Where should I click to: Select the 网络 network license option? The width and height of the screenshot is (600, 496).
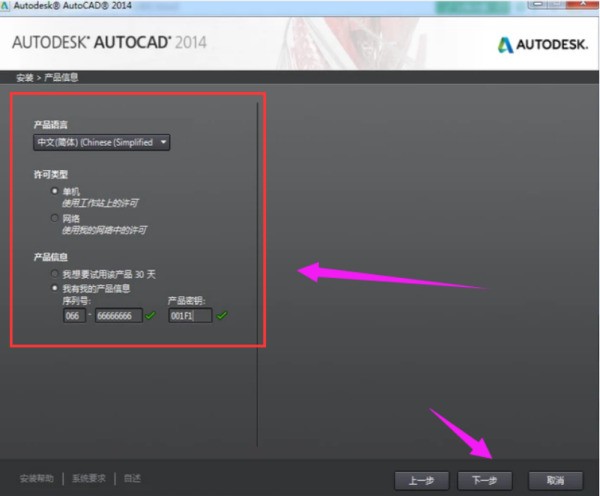(x=54, y=217)
